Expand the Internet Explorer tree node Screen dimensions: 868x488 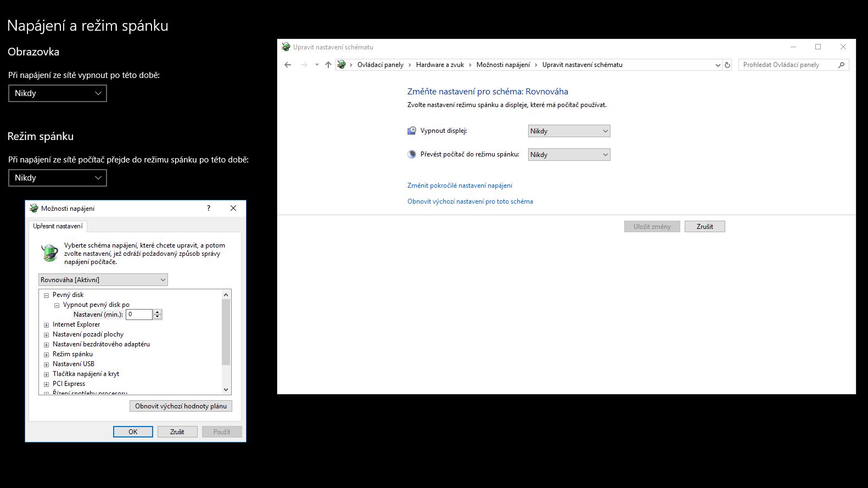point(47,325)
